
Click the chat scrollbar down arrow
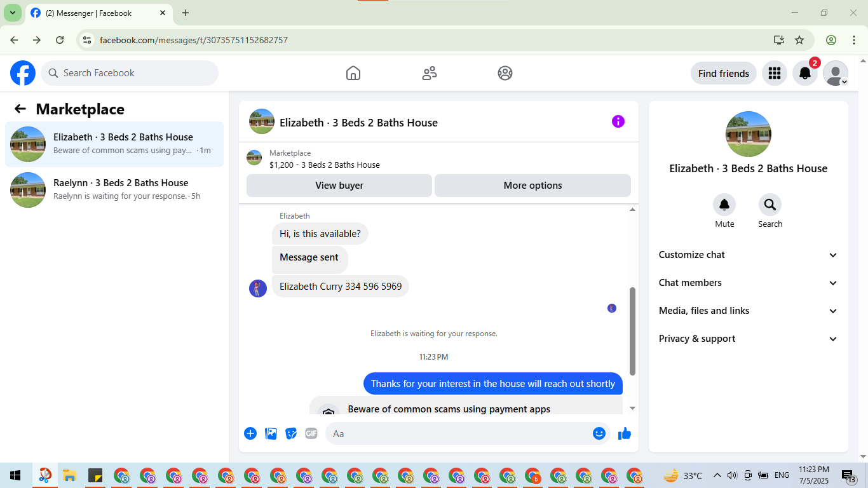click(632, 408)
